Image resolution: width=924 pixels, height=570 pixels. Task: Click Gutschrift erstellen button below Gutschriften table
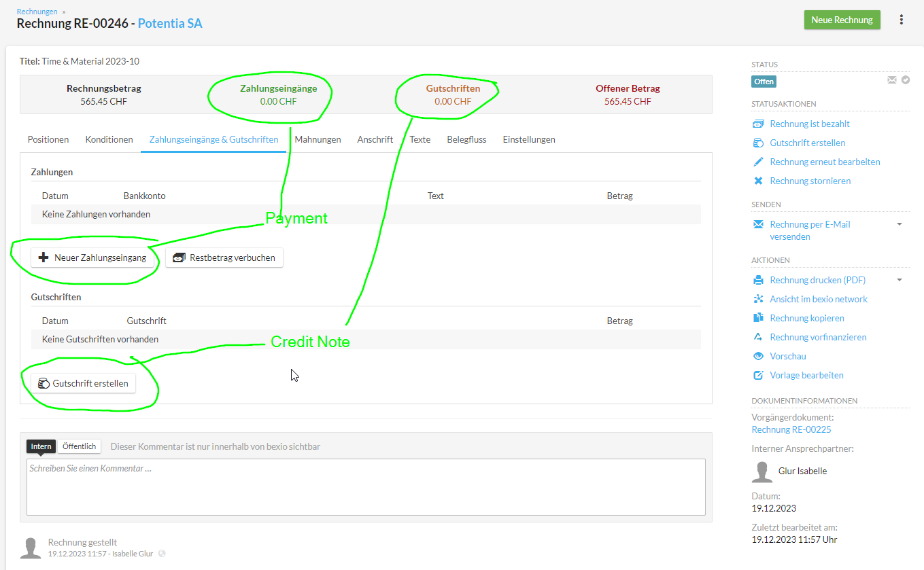(84, 383)
